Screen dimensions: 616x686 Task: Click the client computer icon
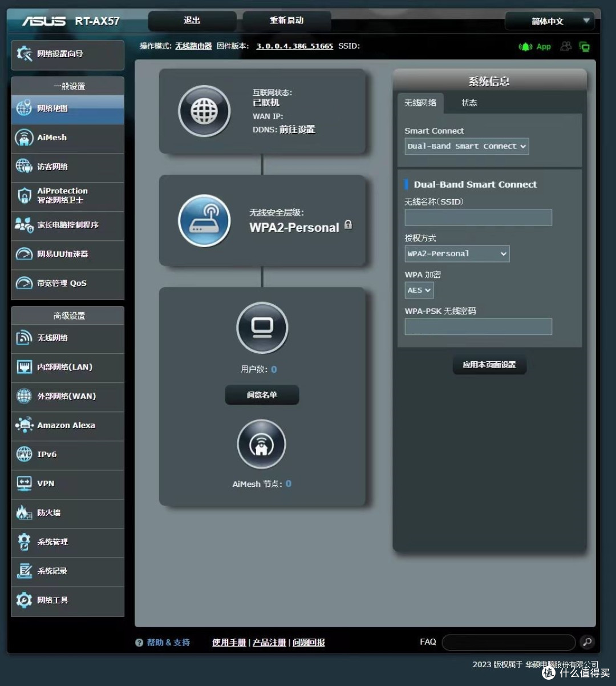pyautogui.click(x=262, y=328)
